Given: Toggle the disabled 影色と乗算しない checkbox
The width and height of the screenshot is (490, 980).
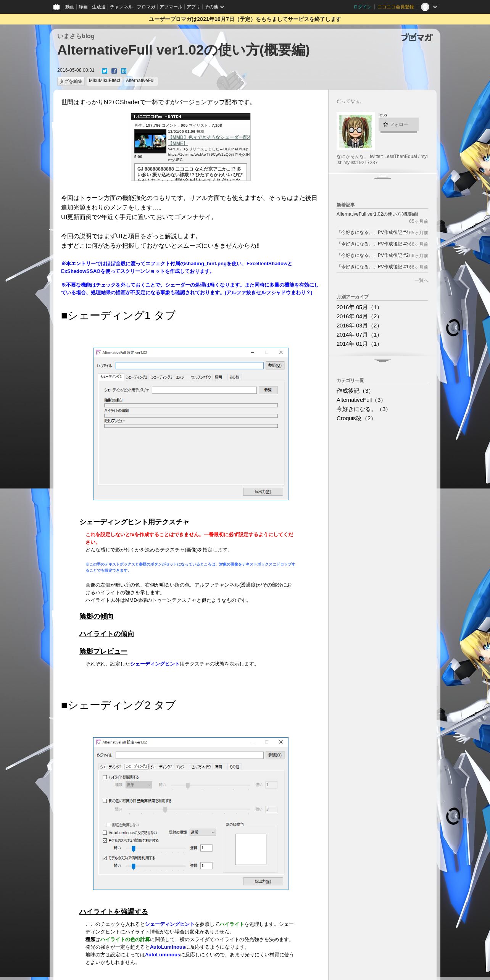Looking at the screenshot, I should pos(108,825).
